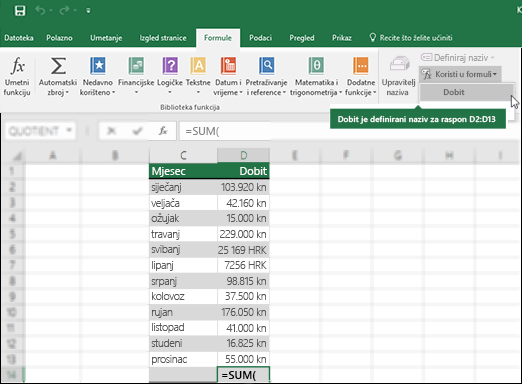Open the Datoteka tab
The width and height of the screenshot is (522, 384).
coord(19,38)
